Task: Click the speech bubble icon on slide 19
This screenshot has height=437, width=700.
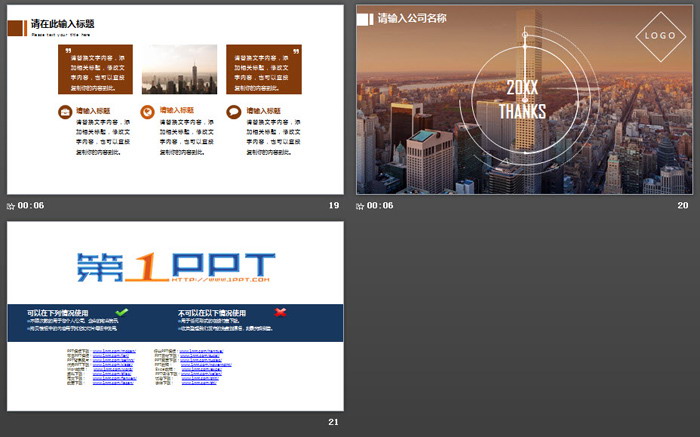Action: coord(233,112)
